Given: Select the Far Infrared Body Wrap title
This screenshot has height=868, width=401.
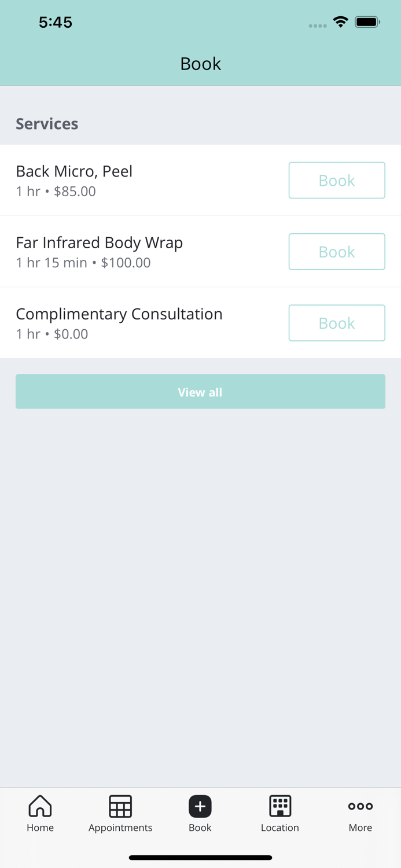Looking at the screenshot, I should click(99, 242).
